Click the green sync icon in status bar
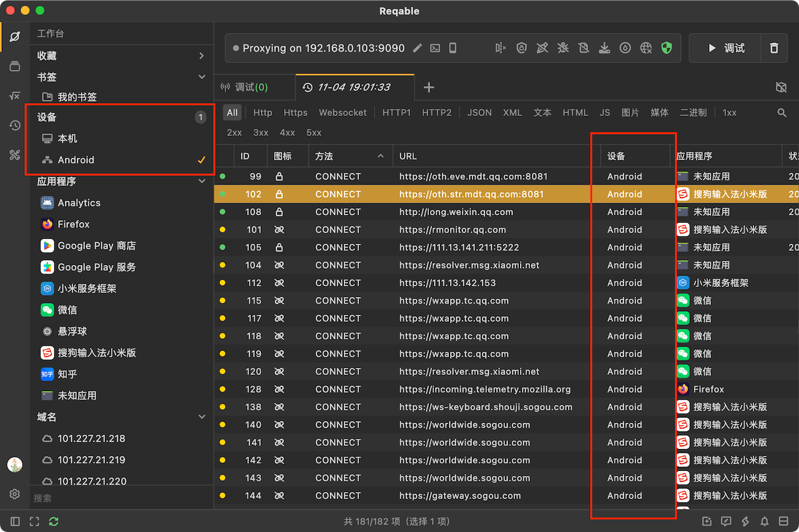799x532 pixels. tap(54, 521)
